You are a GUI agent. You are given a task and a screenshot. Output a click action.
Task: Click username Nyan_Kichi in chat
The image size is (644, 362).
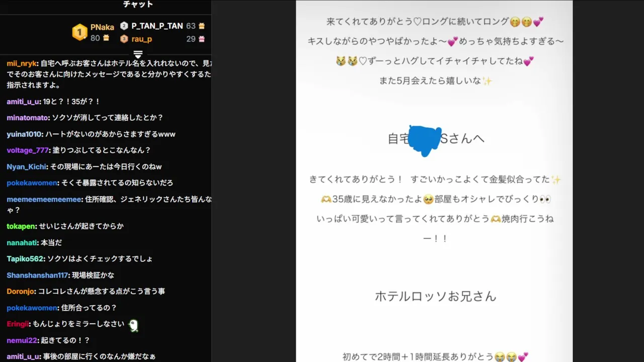pos(27,167)
